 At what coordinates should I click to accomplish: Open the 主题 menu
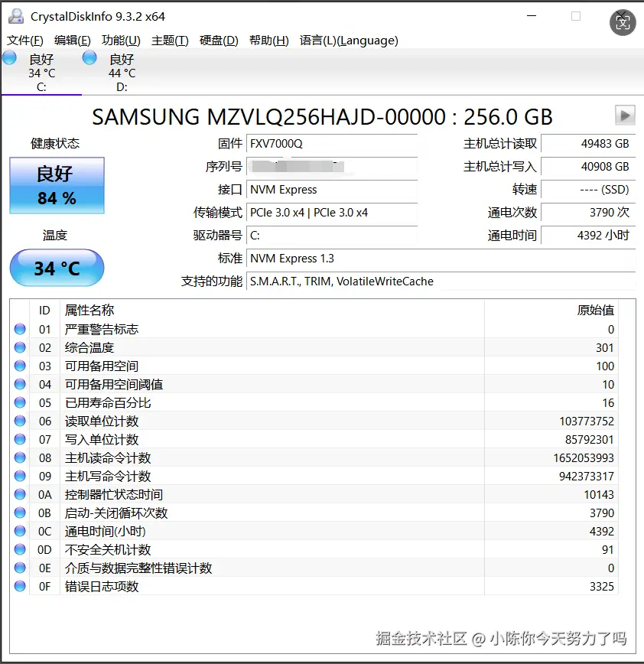pos(170,41)
